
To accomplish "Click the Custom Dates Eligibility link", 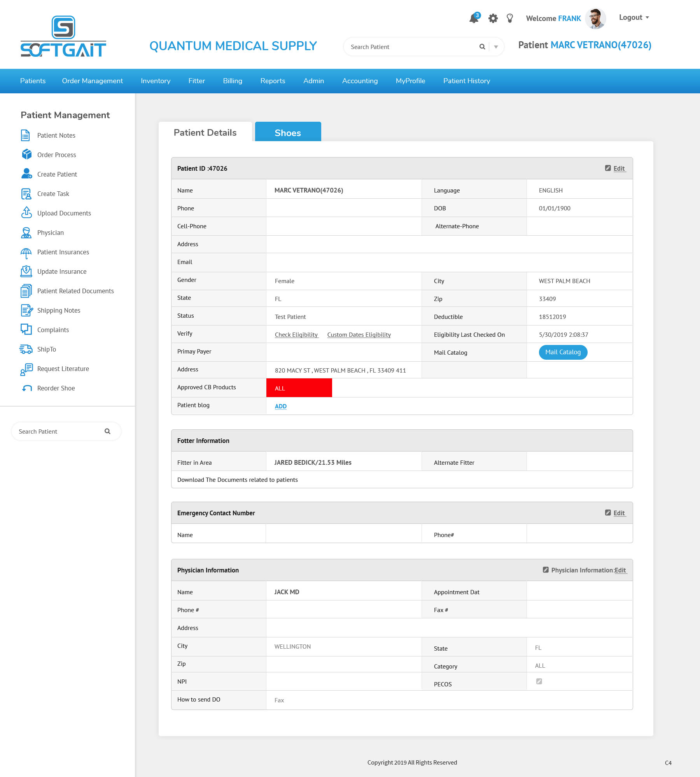I will (359, 335).
